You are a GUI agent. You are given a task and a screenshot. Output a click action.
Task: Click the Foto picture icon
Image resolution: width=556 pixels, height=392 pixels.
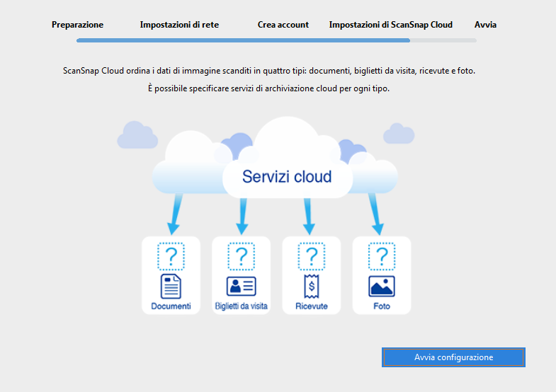(x=382, y=286)
